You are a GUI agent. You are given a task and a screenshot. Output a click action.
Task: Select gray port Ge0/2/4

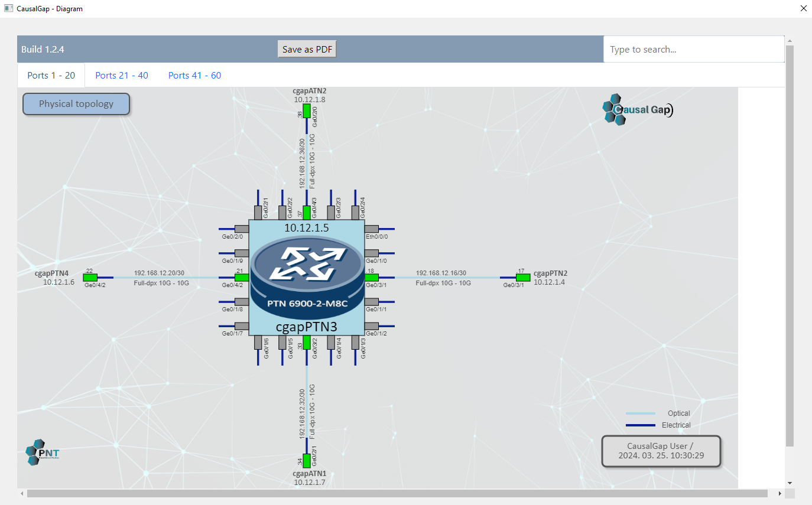355,213
